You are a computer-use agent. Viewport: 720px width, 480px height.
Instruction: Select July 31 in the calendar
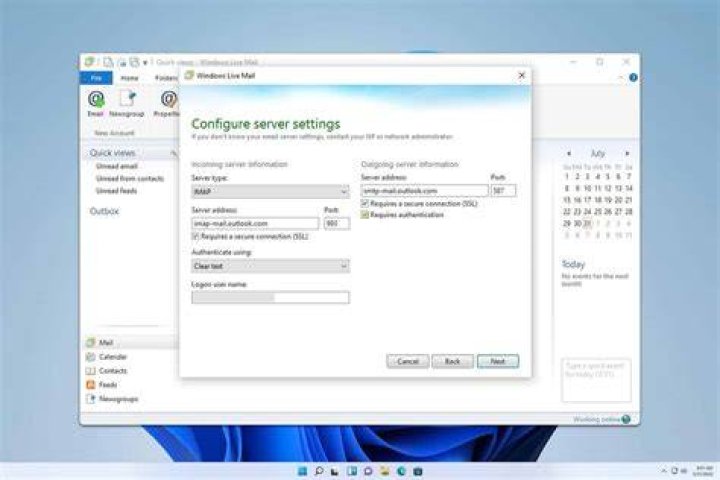click(x=587, y=223)
